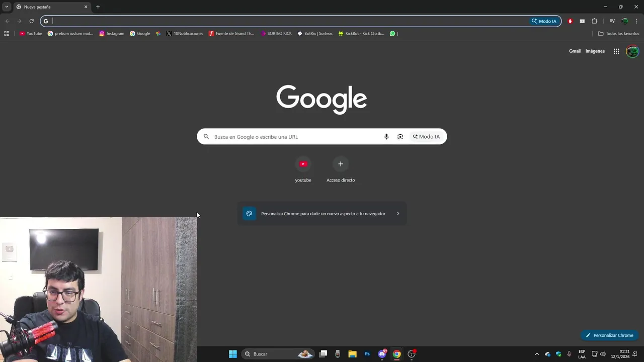Open Photoshop from the taskbar
This screenshot has height=362, width=644.
(x=367, y=354)
